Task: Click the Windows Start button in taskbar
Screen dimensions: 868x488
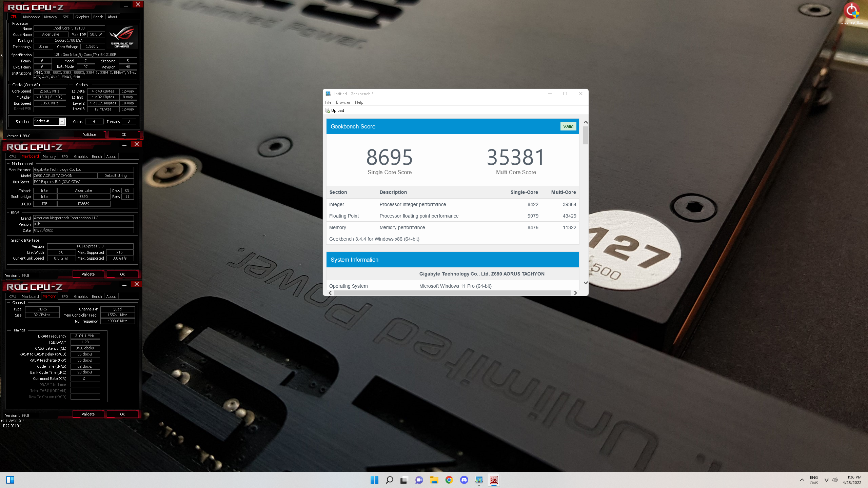Action: [x=374, y=480]
